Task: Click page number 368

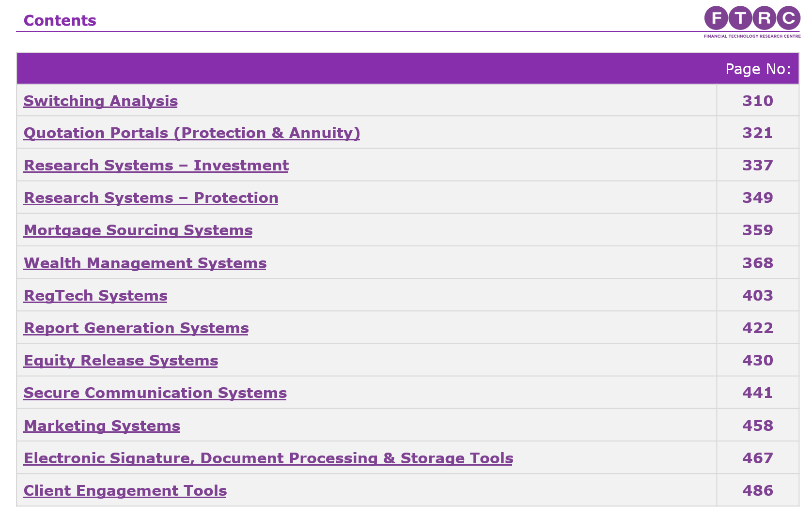Action: [758, 263]
